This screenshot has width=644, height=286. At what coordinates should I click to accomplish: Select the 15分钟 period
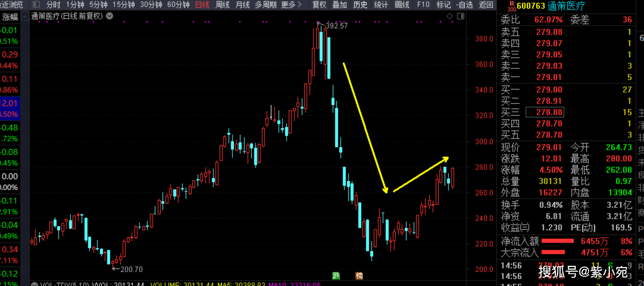(x=123, y=5)
